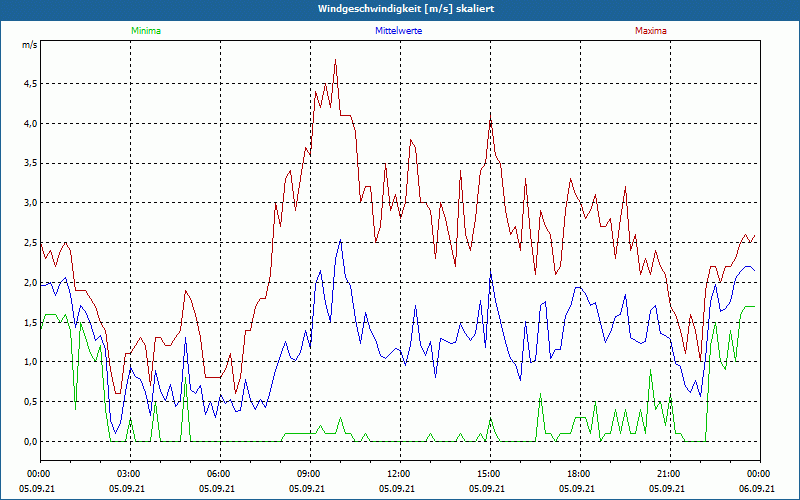The image size is (800, 500).
Task: Select the 15:00 time axis label
Action: click(x=488, y=474)
